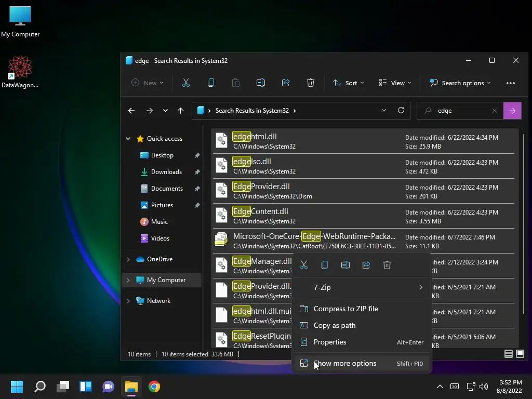Refresh the search results
The height and width of the screenshot is (399, 532).
[401, 111]
